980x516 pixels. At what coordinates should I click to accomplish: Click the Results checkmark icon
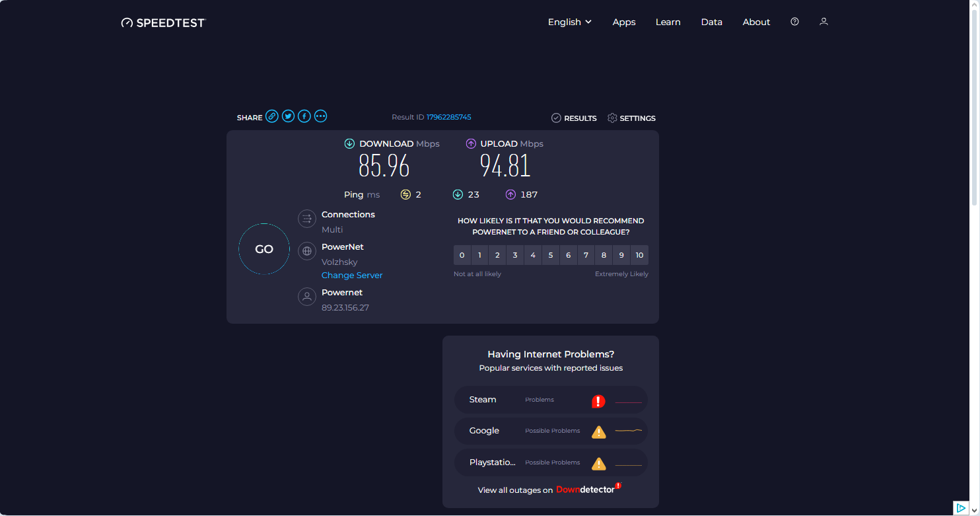pos(556,118)
